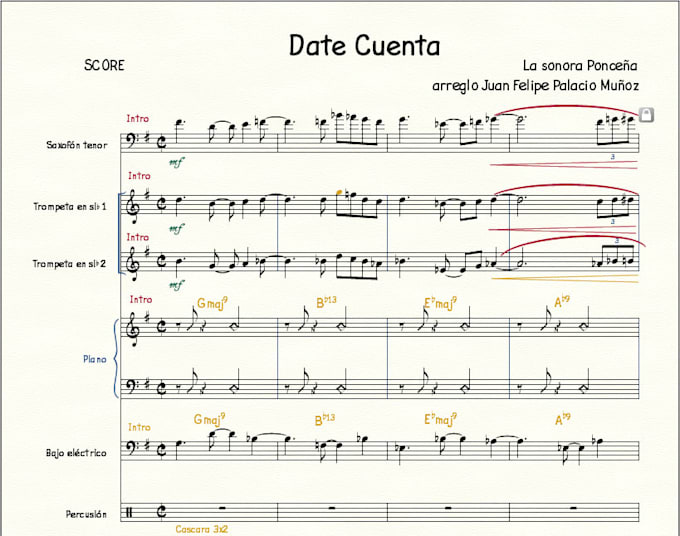
Task: Select the title text "Date Cuenta"
Action: 364,46
